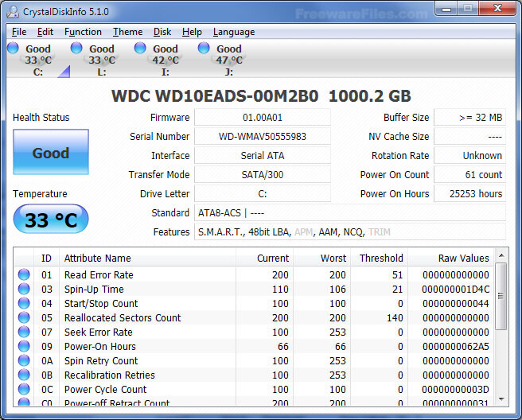Select disk J: status orb

pos(204,48)
